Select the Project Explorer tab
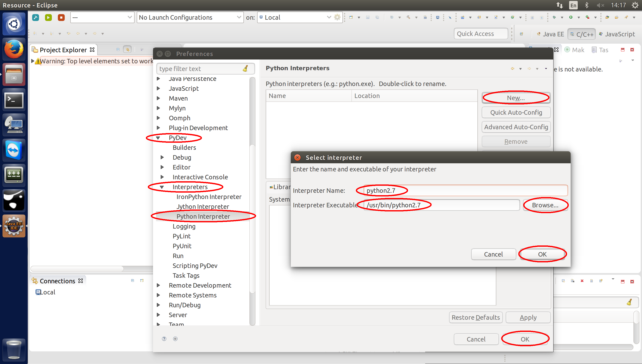This screenshot has height=364, width=642. pos(63,50)
